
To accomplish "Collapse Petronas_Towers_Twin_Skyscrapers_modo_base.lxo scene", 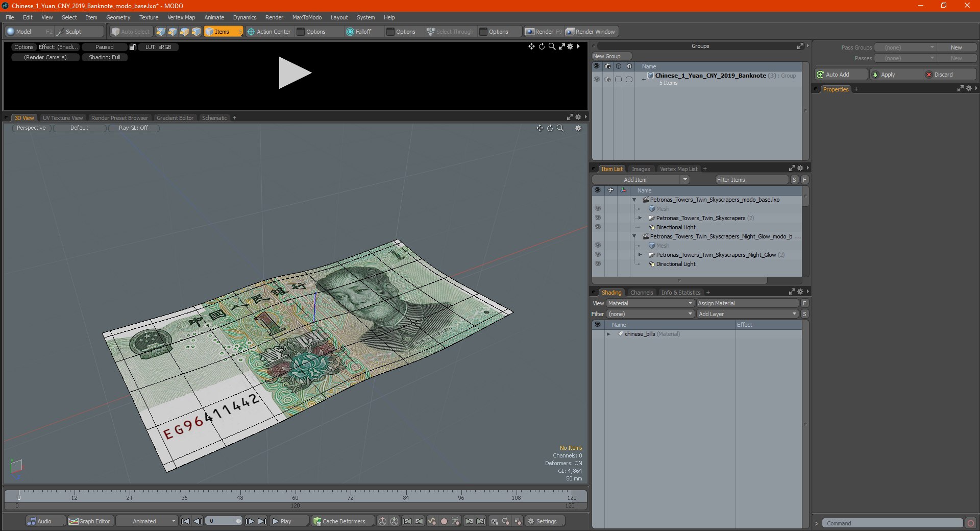I will pyautogui.click(x=634, y=200).
